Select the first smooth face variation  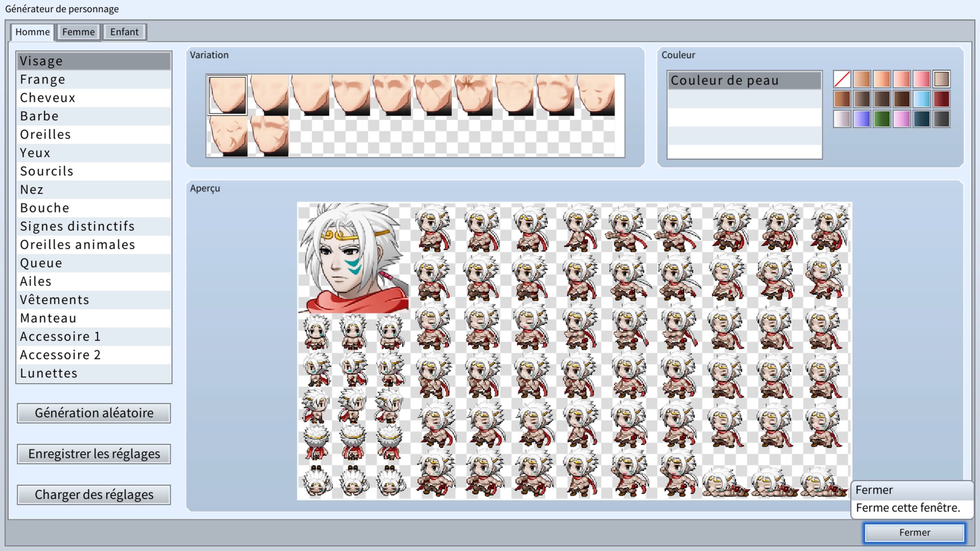point(227,95)
